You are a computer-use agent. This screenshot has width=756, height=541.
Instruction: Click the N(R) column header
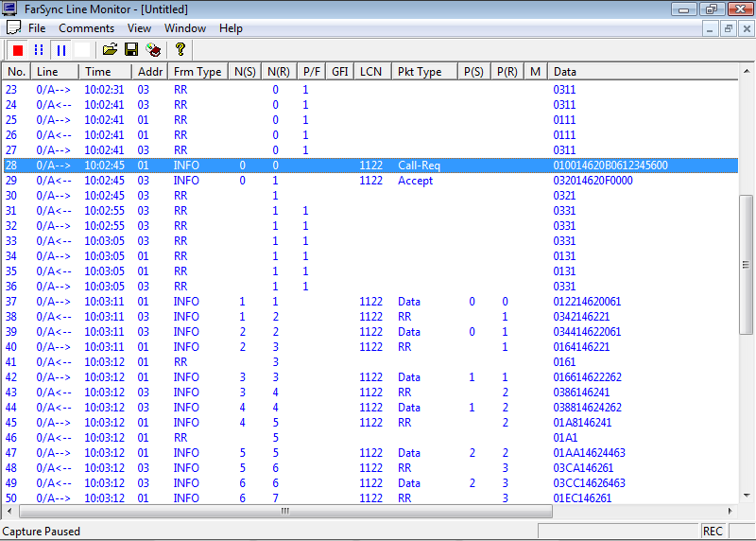point(279,72)
